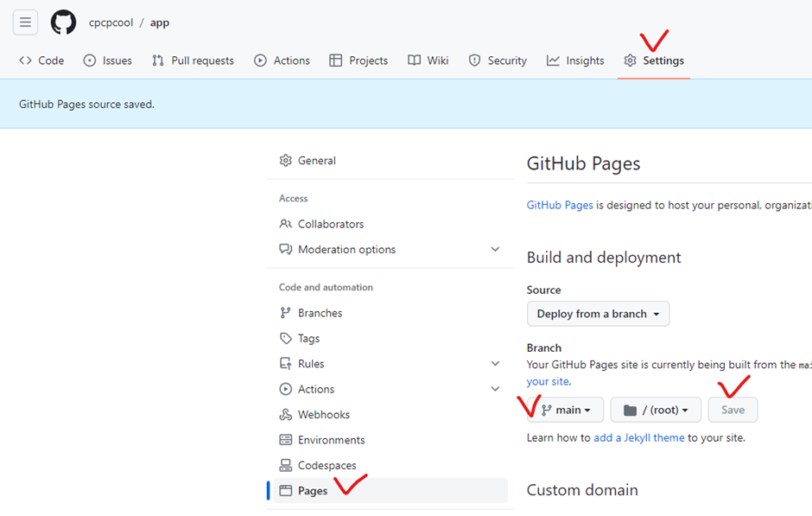Click the play icon beside Actions tab
Image resolution: width=812 pixels, height=516 pixels.
coord(260,61)
